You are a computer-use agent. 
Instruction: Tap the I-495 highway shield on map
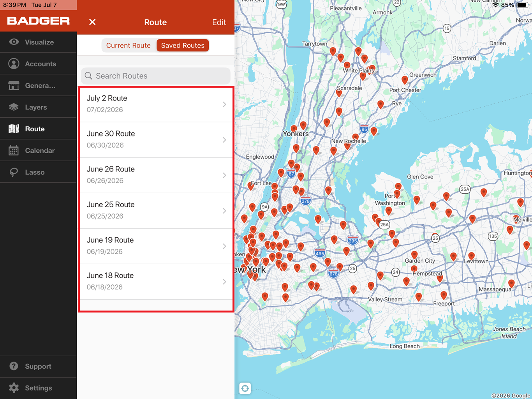tap(320, 253)
